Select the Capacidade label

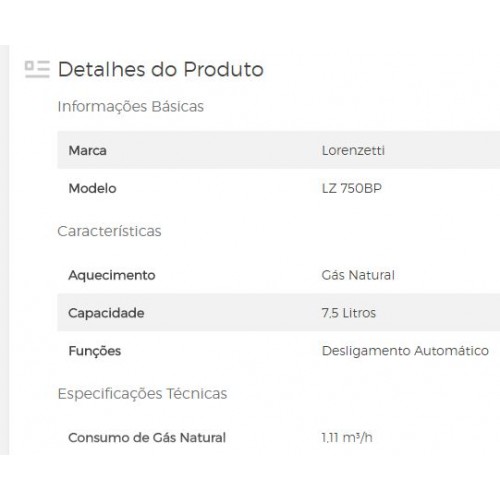tap(106, 313)
